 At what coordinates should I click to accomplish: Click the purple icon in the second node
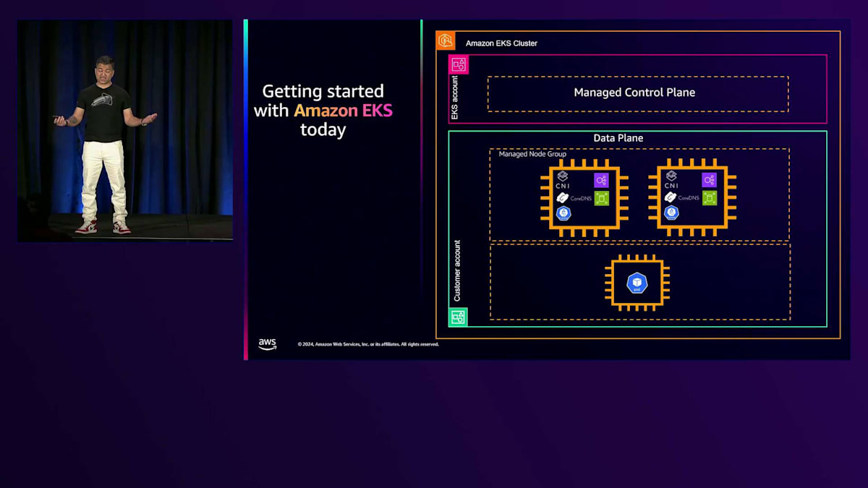[710, 181]
